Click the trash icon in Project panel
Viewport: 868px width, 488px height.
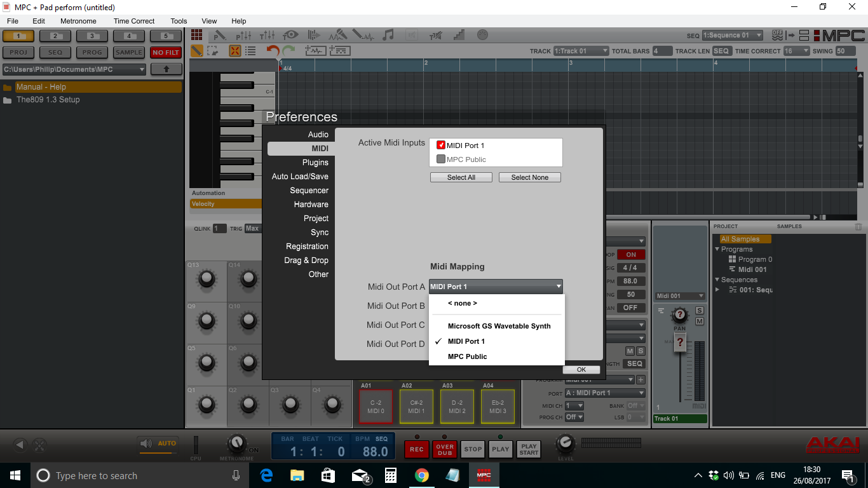pos(858,226)
